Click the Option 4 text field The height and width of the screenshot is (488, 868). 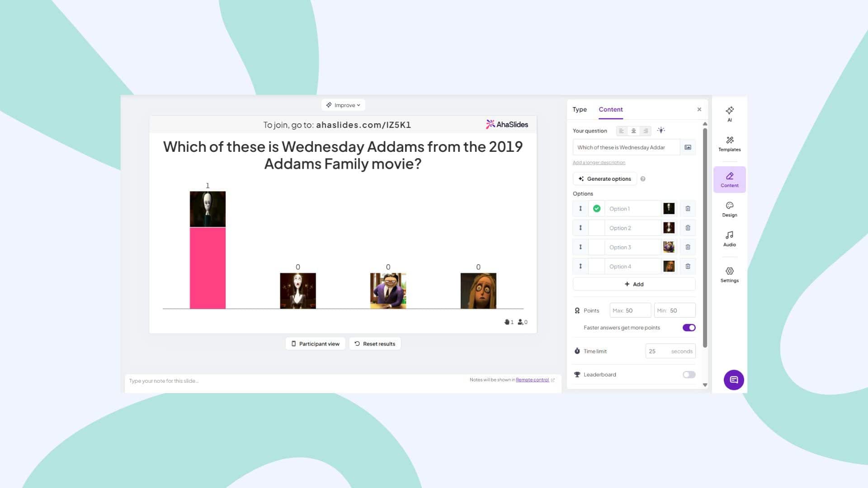click(632, 267)
